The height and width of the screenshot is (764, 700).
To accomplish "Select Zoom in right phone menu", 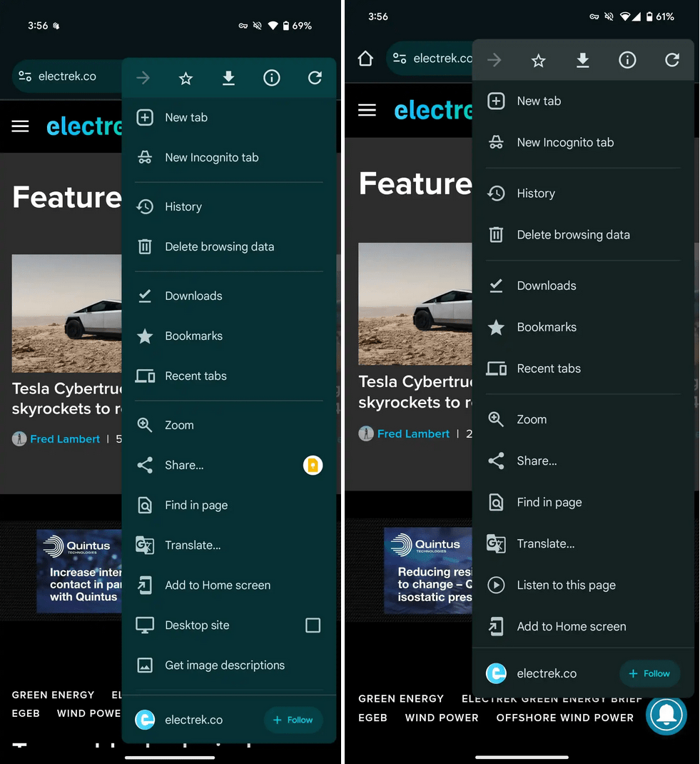I will coord(583,420).
